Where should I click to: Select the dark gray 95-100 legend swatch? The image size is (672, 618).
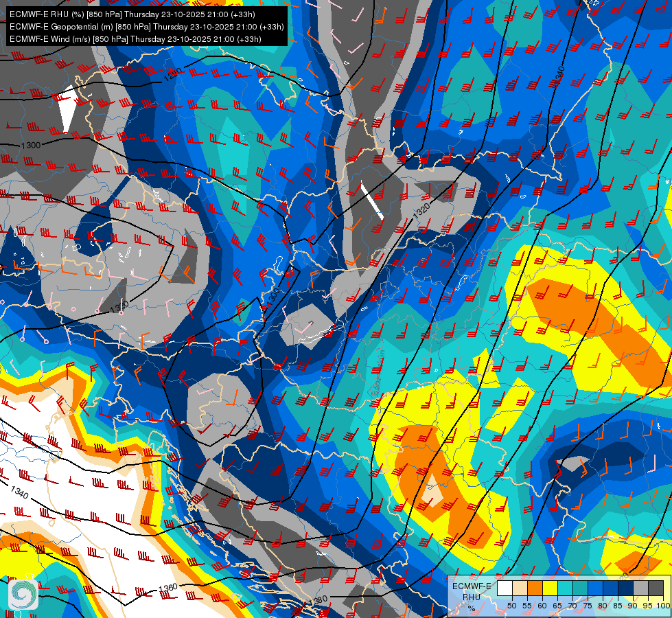pos(656,588)
